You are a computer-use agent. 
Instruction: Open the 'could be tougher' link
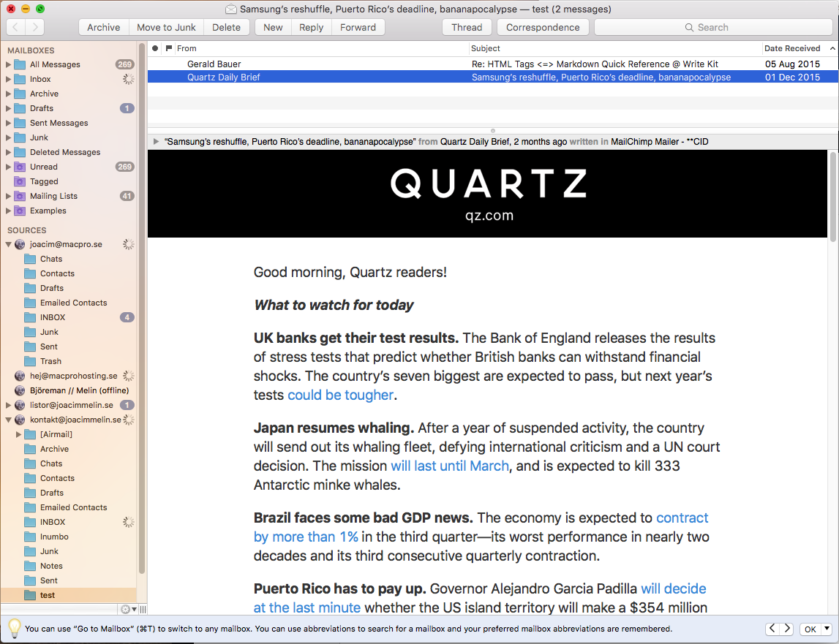pos(341,395)
